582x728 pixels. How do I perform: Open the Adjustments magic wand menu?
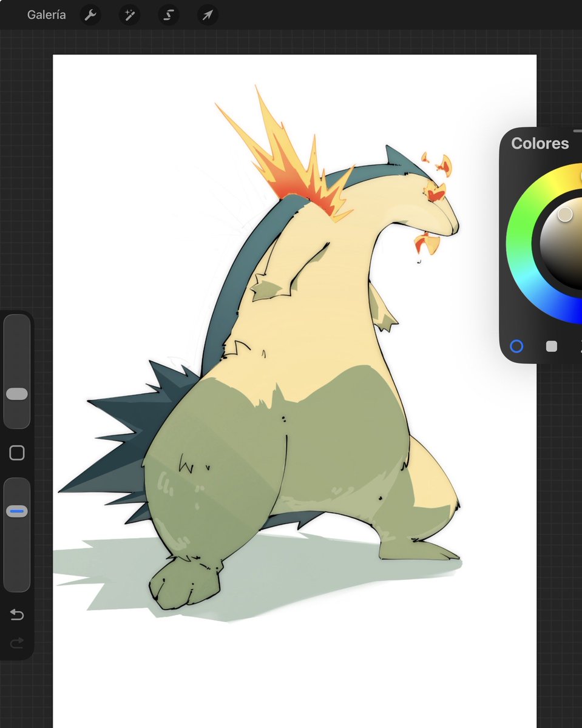click(129, 15)
